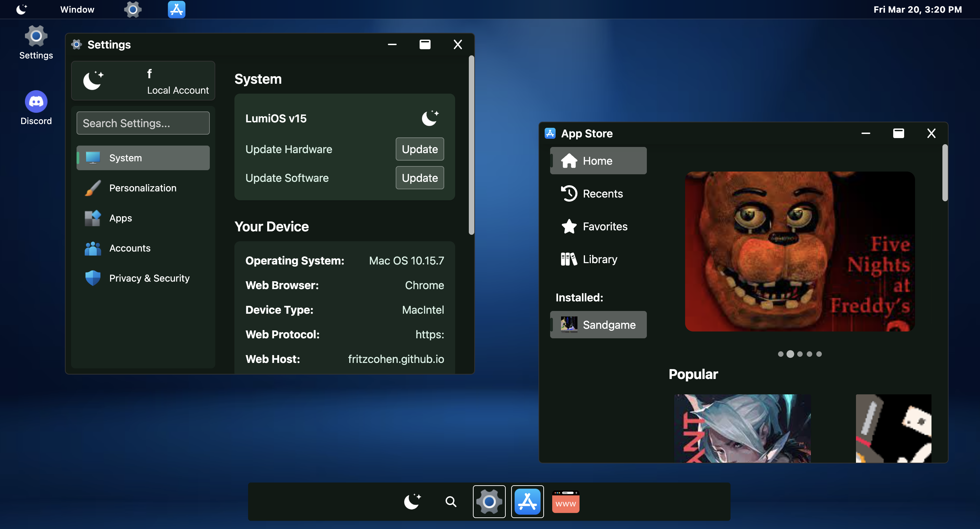
Task: Click the Settings gear in top menu bar
Action: [133, 10]
